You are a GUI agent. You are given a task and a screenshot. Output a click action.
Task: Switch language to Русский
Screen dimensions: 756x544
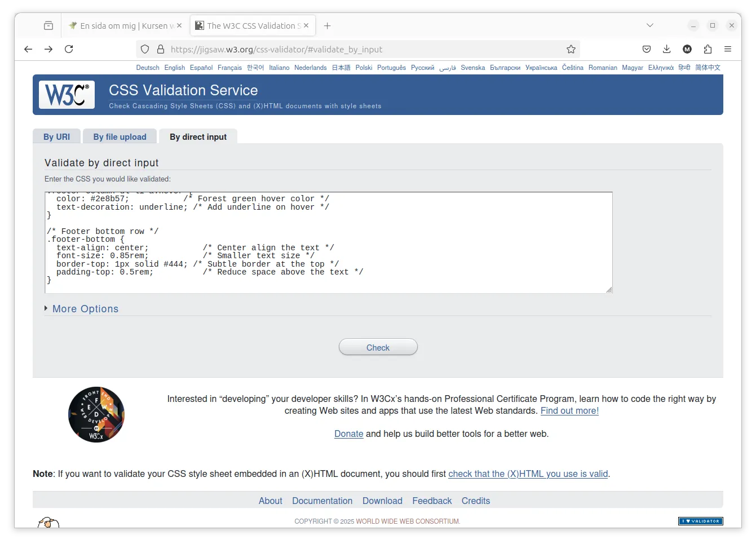click(x=422, y=68)
